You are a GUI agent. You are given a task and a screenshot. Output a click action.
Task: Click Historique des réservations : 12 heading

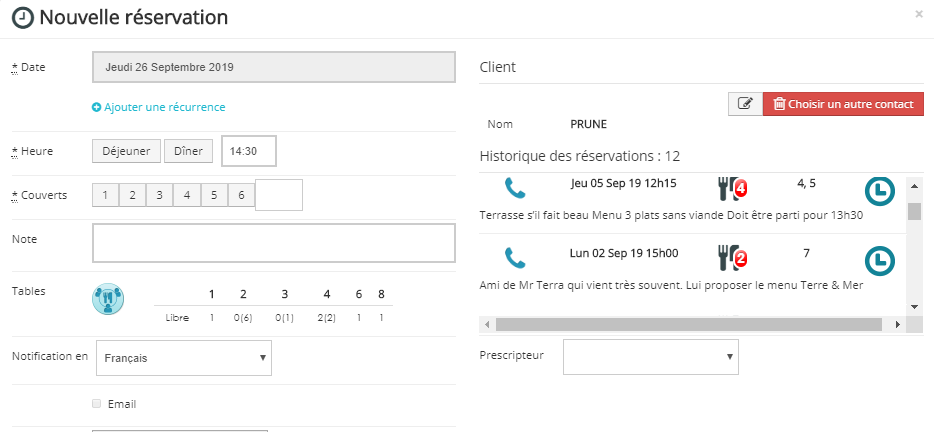pyautogui.click(x=580, y=157)
